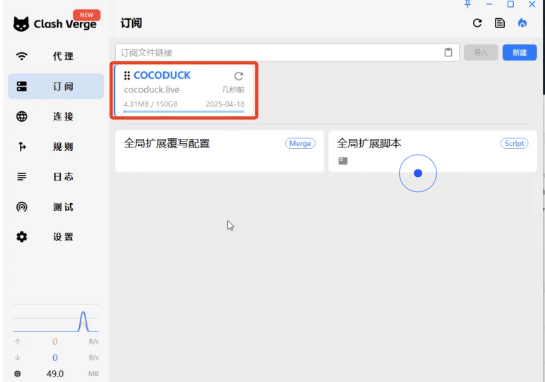Open the runtime config document icon
545x382 pixels.
pyautogui.click(x=500, y=23)
